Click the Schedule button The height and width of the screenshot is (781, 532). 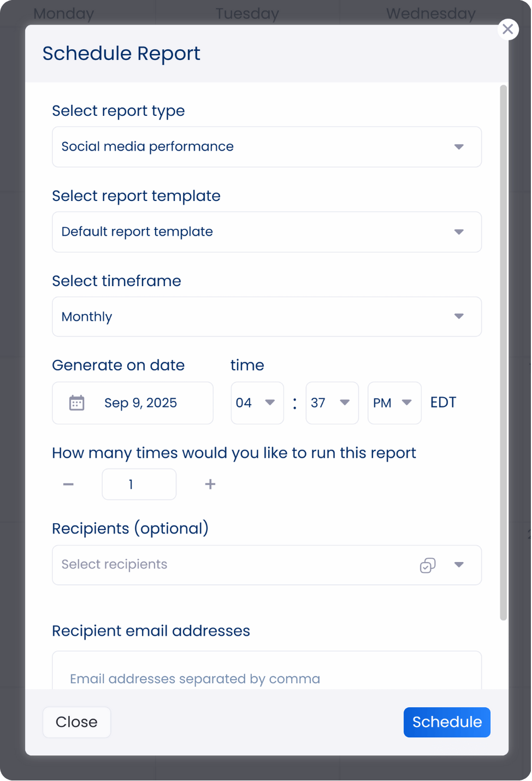446,722
